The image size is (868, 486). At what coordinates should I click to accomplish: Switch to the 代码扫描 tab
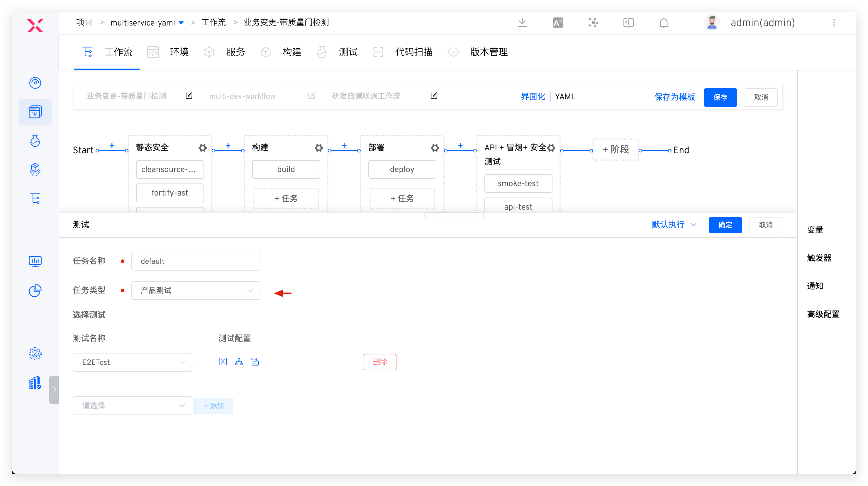pyautogui.click(x=414, y=52)
